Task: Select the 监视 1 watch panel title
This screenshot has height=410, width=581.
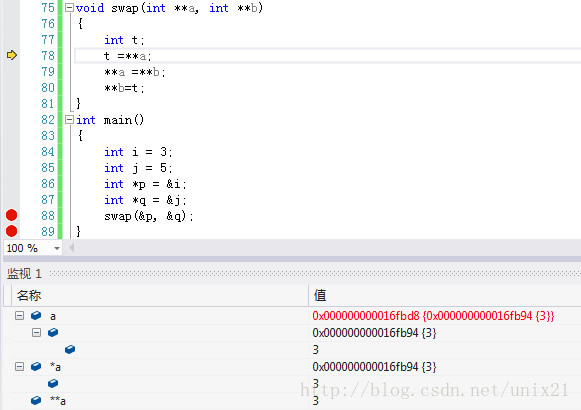Action: (24, 274)
